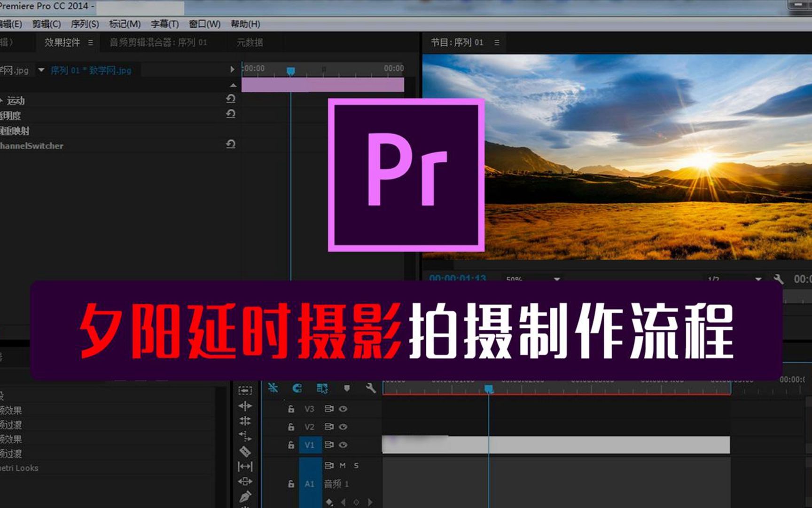Toggle lock on track V1
The height and width of the screenshot is (508, 812).
coord(291,445)
